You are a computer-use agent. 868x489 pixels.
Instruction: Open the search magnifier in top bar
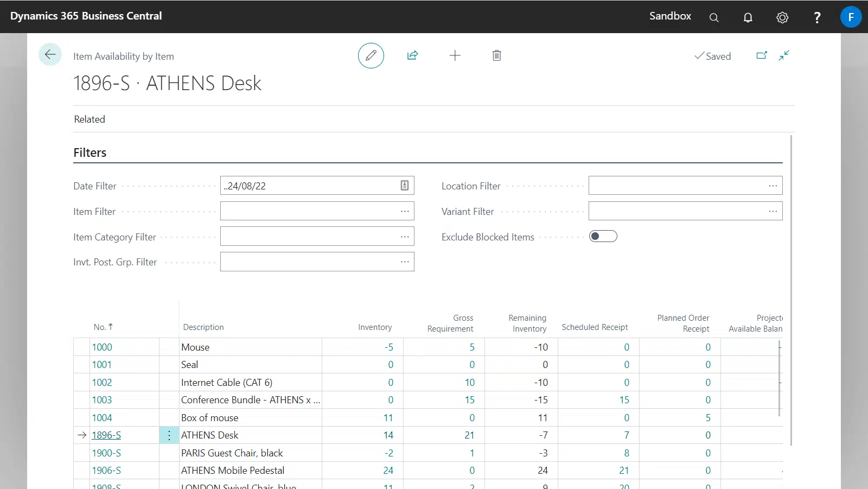pos(714,17)
